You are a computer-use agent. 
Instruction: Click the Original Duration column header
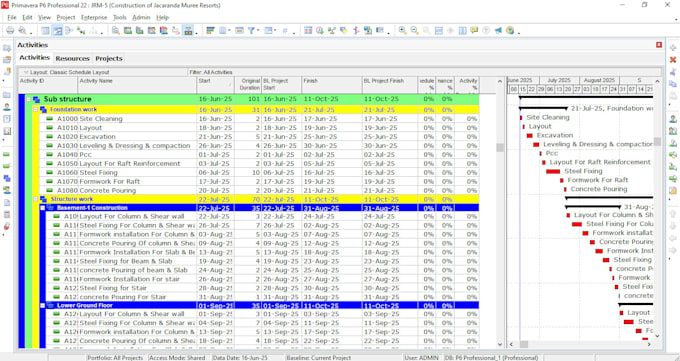point(248,85)
